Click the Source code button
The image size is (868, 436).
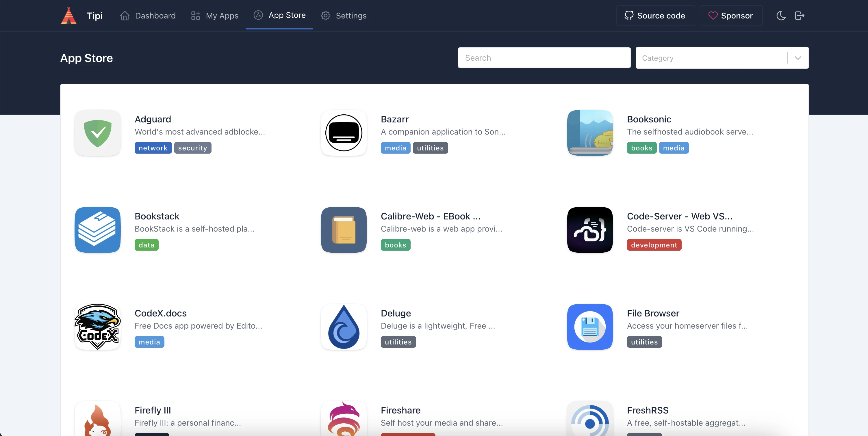pos(655,16)
